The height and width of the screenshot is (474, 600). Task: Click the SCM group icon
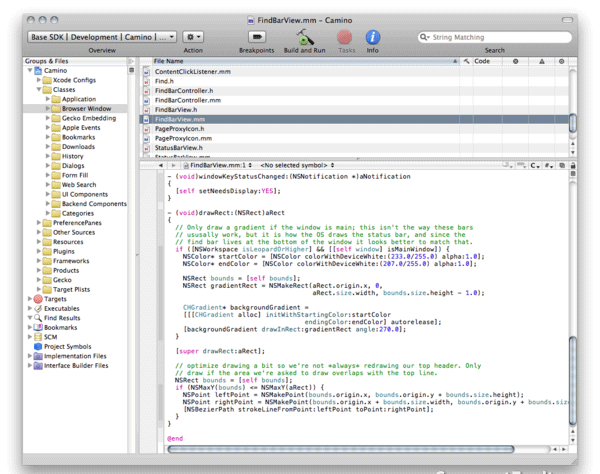[x=38, y=337]
